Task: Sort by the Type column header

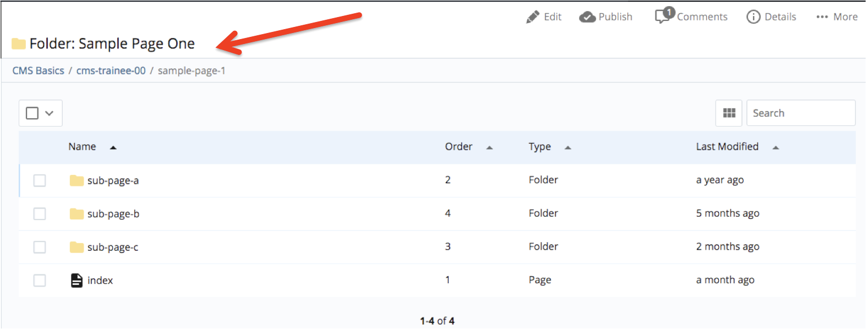Action: pos(539,147)
